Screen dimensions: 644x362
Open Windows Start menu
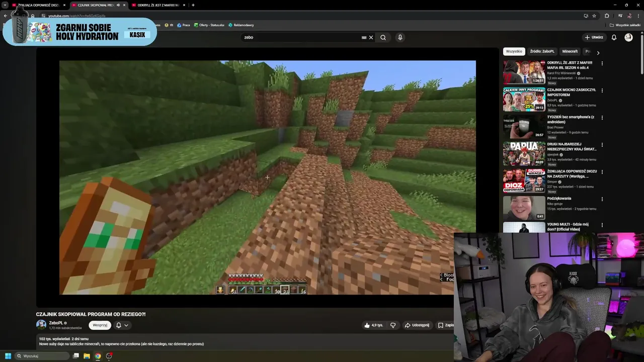(8, 356)
